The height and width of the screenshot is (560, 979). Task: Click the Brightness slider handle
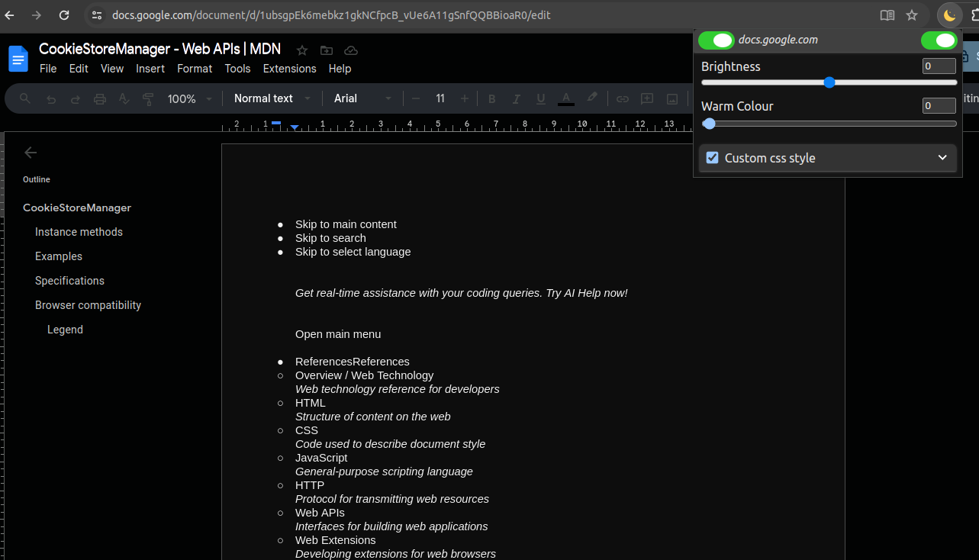829,82
